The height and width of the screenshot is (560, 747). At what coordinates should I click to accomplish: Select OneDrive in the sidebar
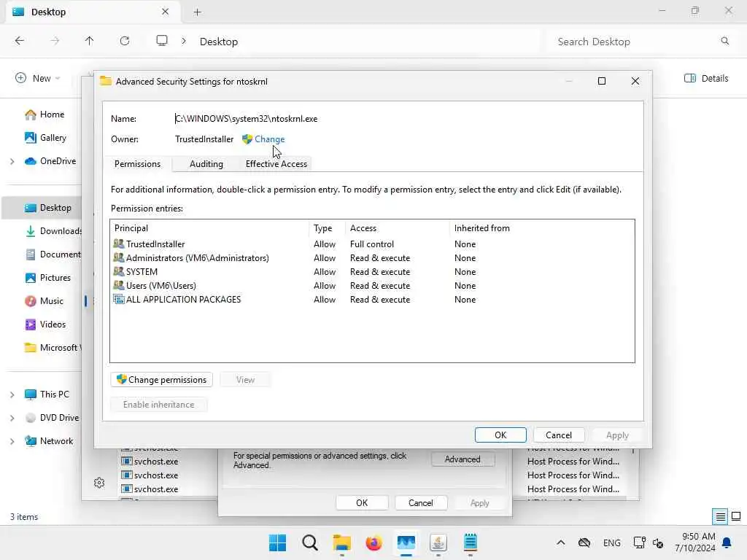(51, 161)
